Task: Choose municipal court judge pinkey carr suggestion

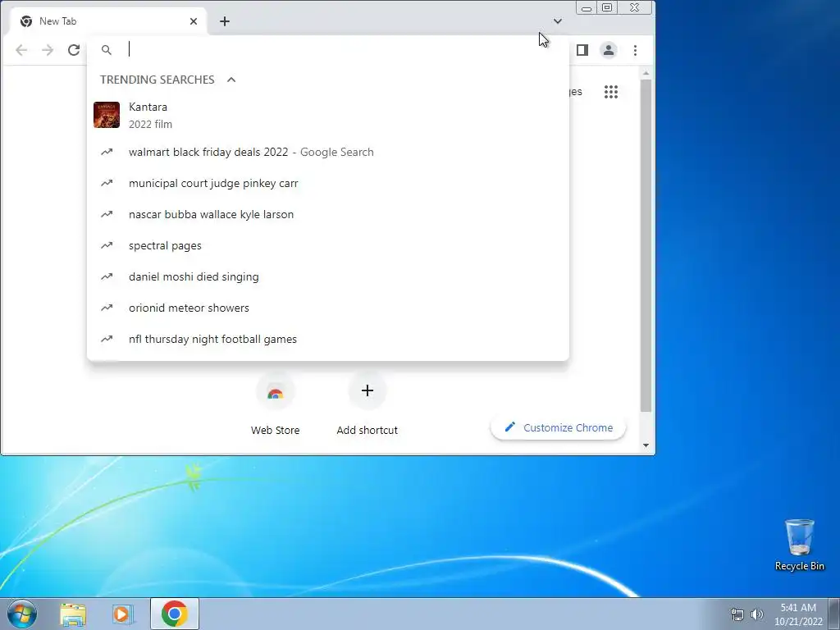Action: tap(328, 183)
